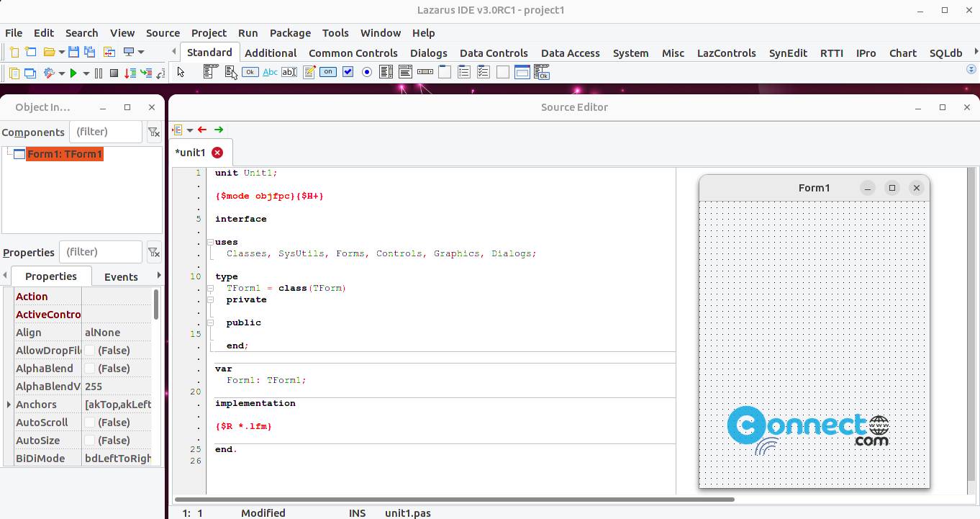Screen dimensions: 980x519
Task: Run the project with the green arrow
Action: [73, 73]
